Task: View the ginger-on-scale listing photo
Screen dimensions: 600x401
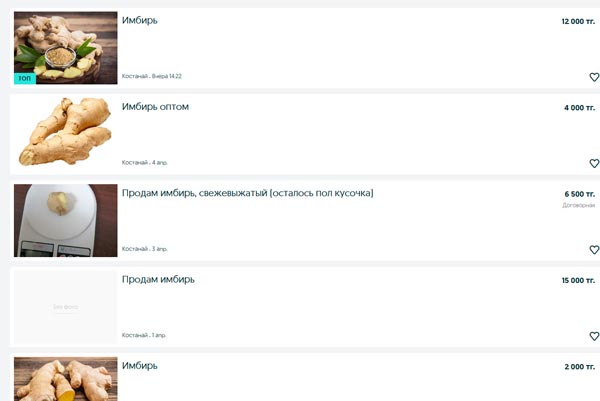Action: click(66, 221)
